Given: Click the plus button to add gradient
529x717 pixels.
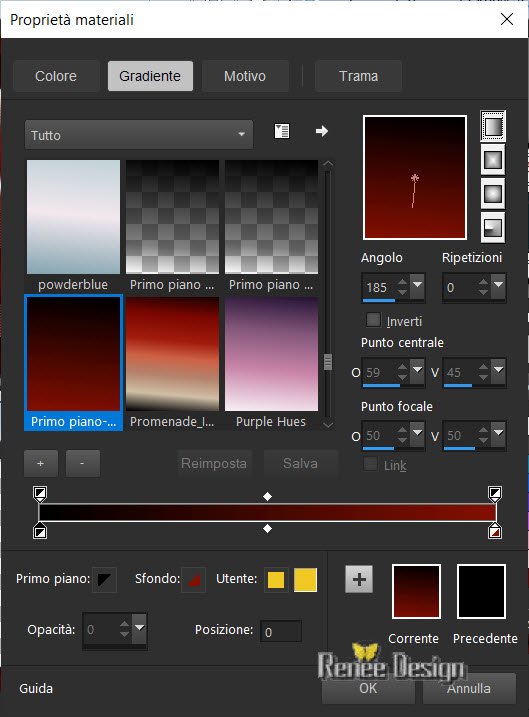Looking at the screenshot, I should [41, 464].
